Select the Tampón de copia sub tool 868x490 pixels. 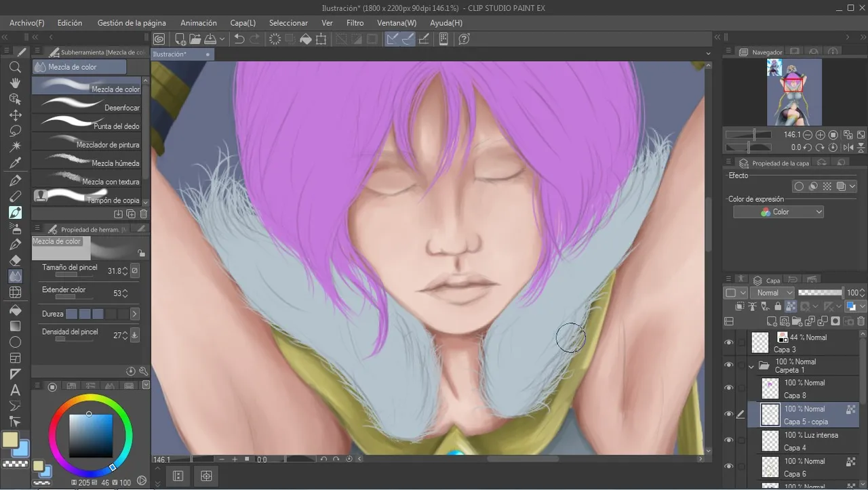pos(87,197)
